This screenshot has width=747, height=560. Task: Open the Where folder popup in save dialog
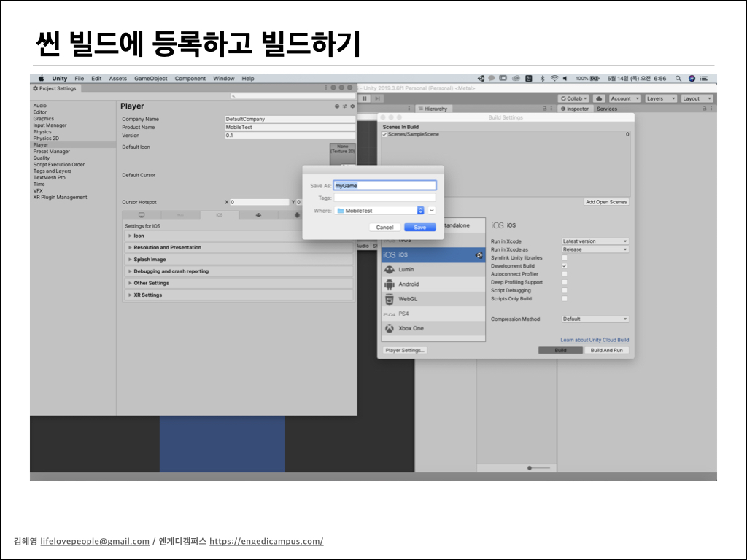[379, 211]
